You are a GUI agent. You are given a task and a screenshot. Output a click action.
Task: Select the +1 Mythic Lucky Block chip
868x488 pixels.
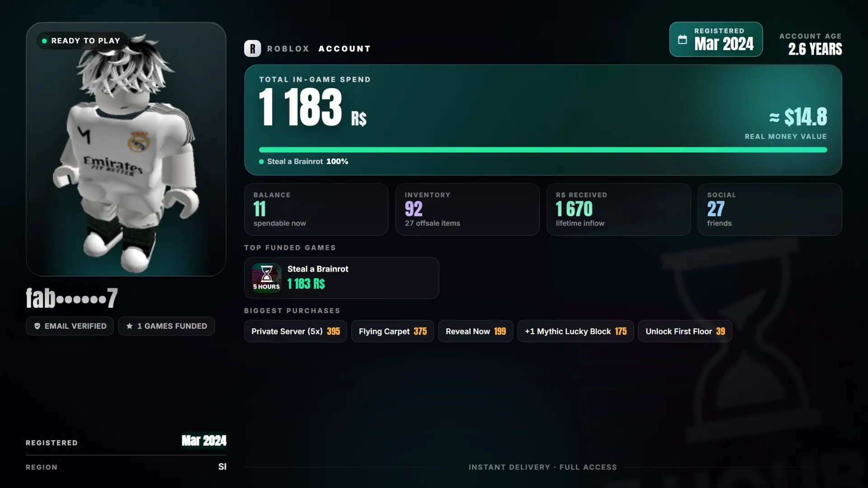click(576, 331)
